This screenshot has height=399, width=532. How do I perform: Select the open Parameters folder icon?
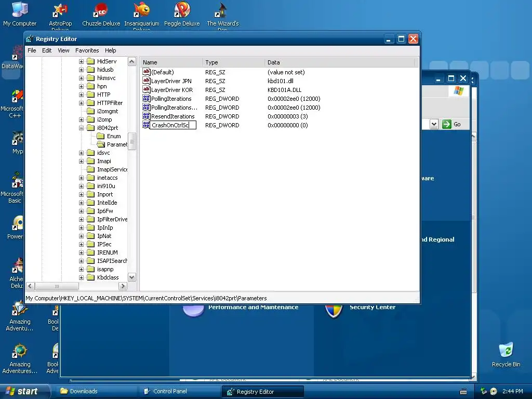click(x=100, y=144)
